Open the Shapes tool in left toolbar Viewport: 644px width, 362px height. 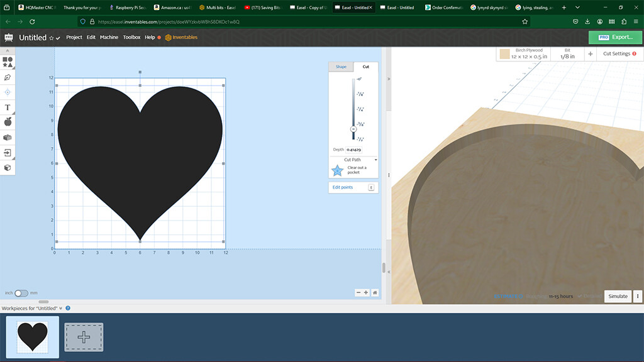tap(8, 62)
